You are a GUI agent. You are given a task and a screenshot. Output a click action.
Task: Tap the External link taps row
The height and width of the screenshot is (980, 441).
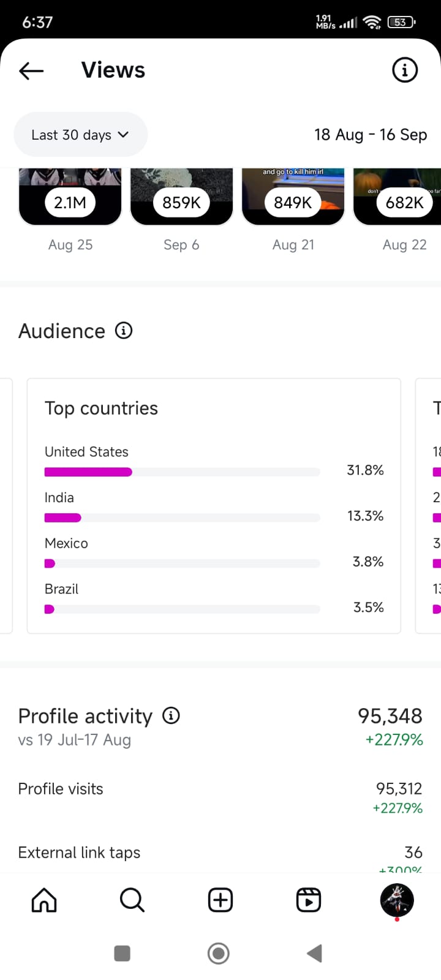[221, 853]
